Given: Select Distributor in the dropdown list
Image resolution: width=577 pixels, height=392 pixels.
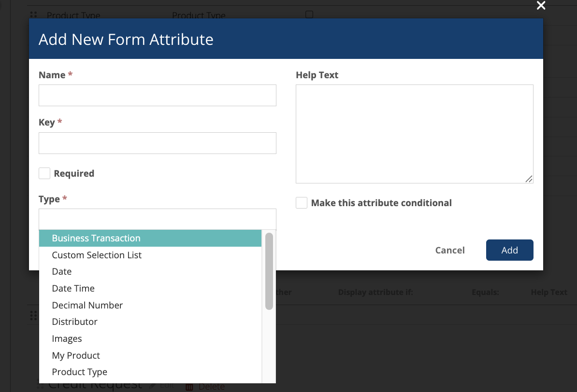Looking at the screenshot, I should (150, 322).
